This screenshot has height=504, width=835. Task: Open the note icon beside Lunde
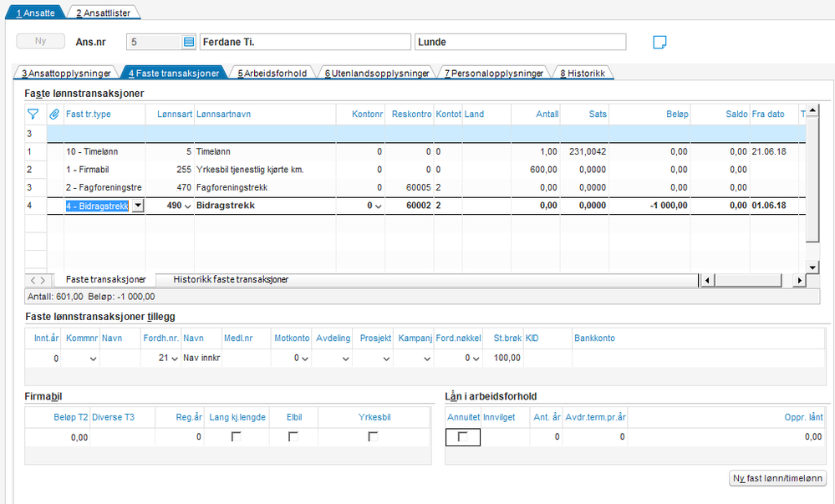pyautogui.click(x=659, y=42)
